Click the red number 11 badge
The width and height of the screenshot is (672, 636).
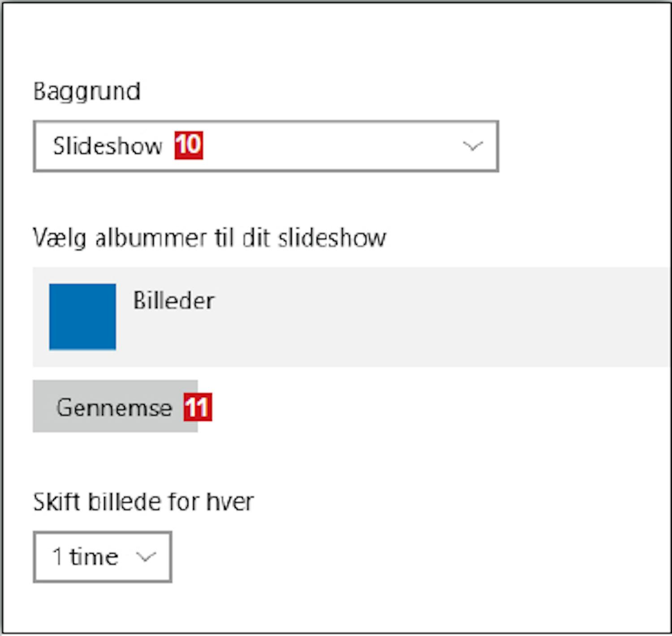(198, 407)
